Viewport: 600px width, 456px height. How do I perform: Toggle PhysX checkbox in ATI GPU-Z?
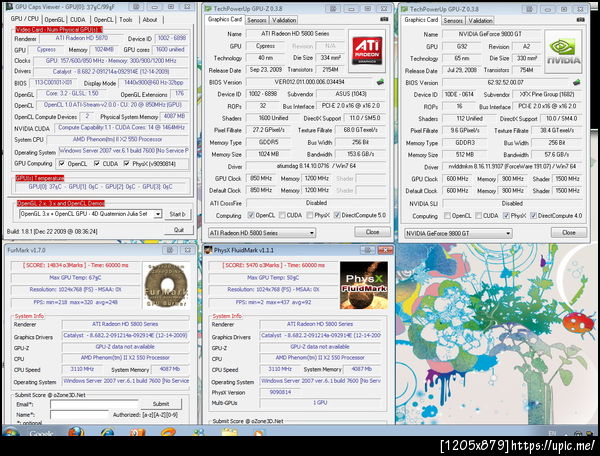coord(310,215)
